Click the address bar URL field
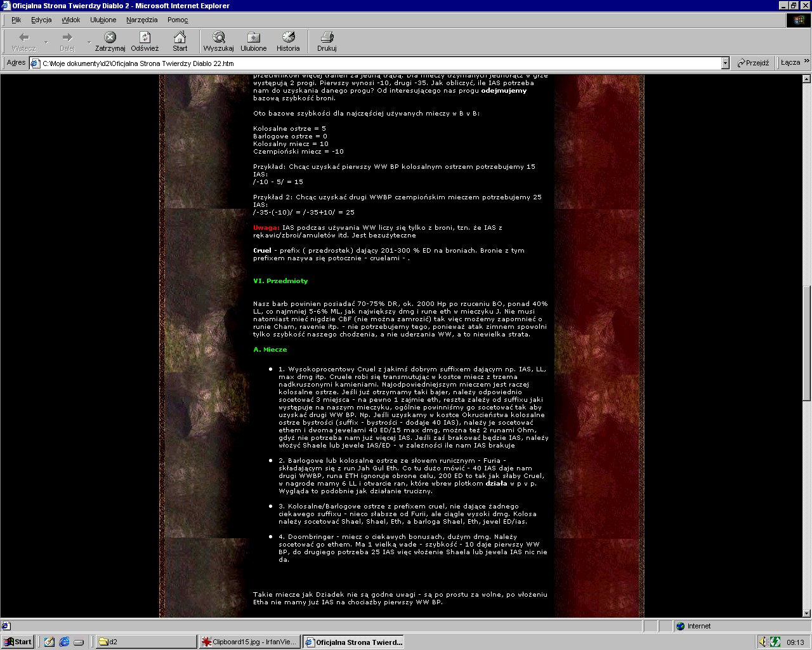This screenshot has width=812, height=650. click(x=381, y=63)
